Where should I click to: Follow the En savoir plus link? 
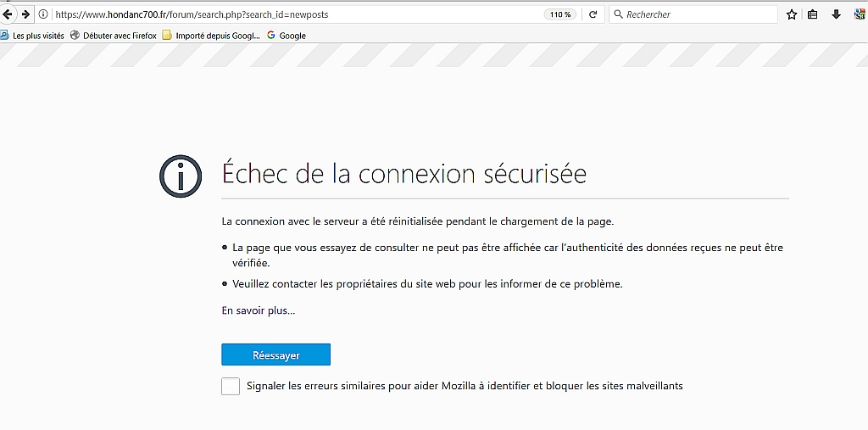[x=259, y=310]
